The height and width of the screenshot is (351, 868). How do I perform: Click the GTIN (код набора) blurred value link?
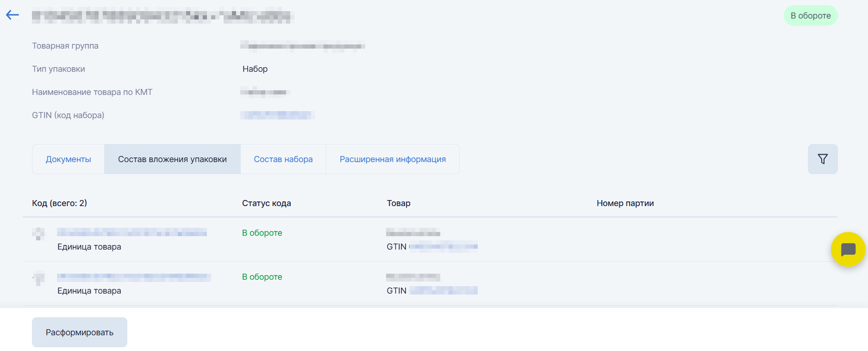click(x=278, y=115)
